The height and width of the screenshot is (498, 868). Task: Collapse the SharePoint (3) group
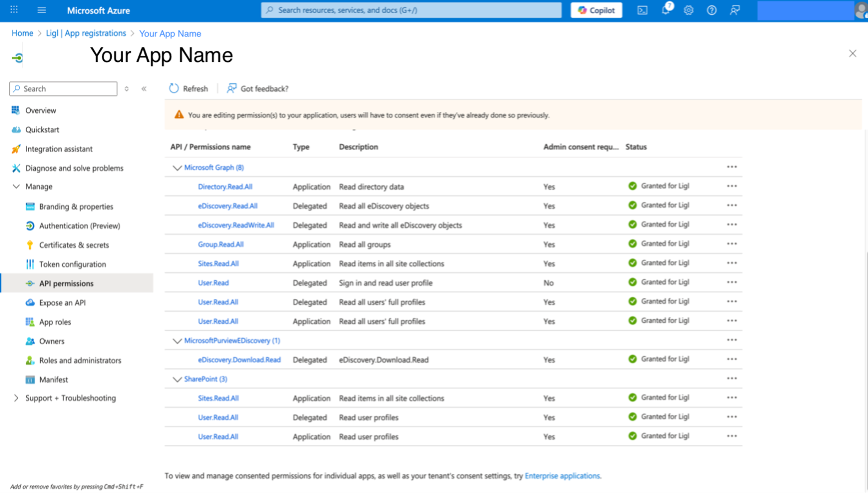177,379
